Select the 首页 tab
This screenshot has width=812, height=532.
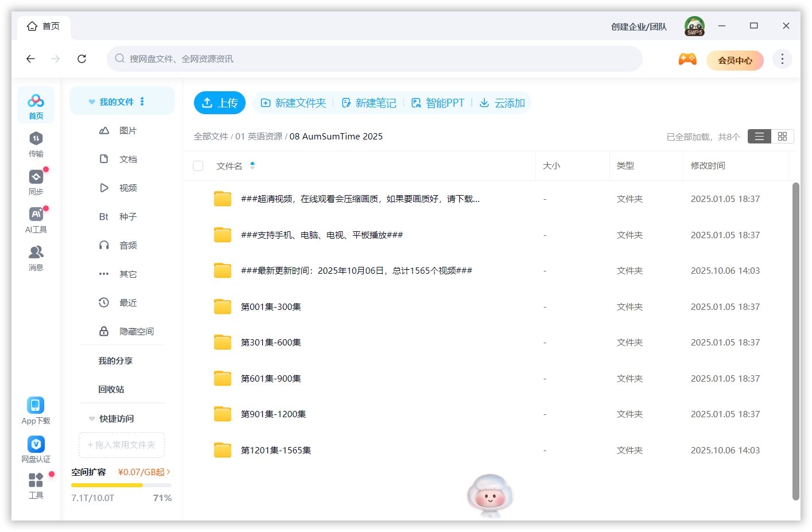[x=44, y=25]
